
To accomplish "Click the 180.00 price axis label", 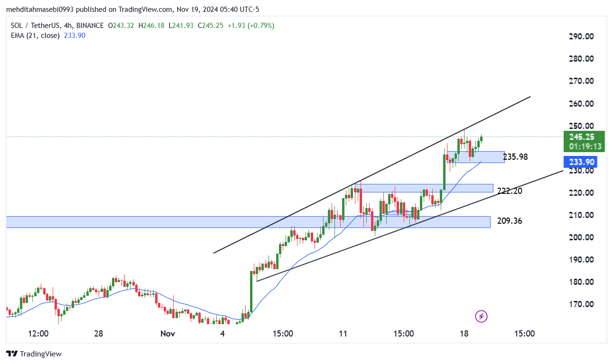I will pyautogui.click(x=581, y=282).
